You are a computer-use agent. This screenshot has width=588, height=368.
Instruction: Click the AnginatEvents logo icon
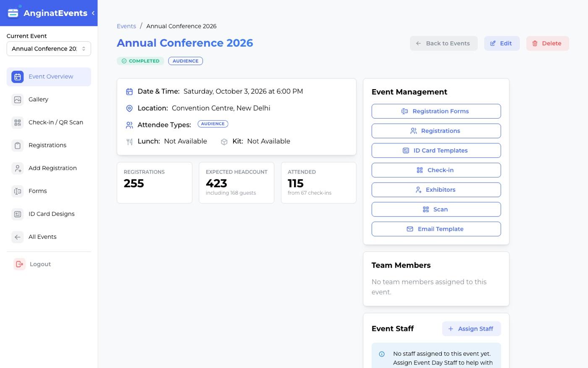tap(13, 13)
